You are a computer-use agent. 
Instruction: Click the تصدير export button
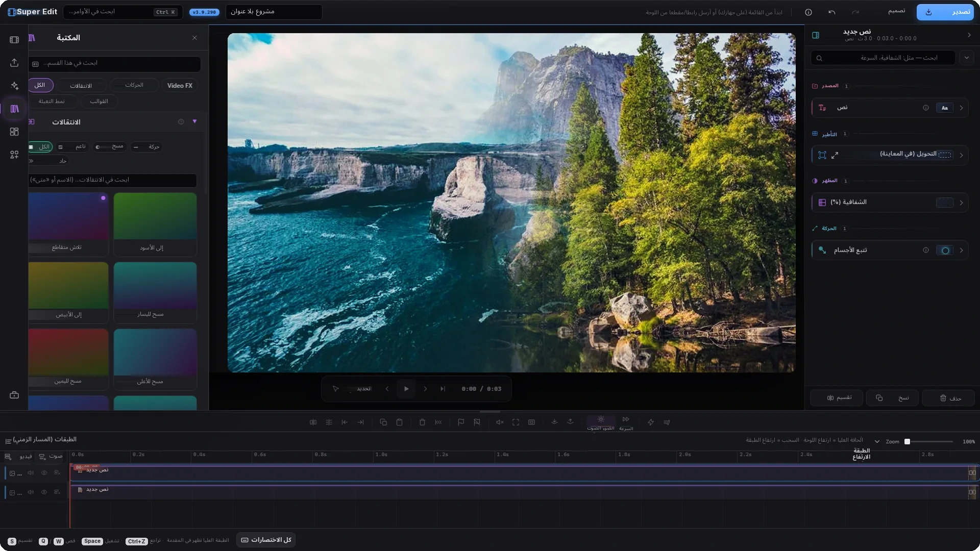coord(945,12)
